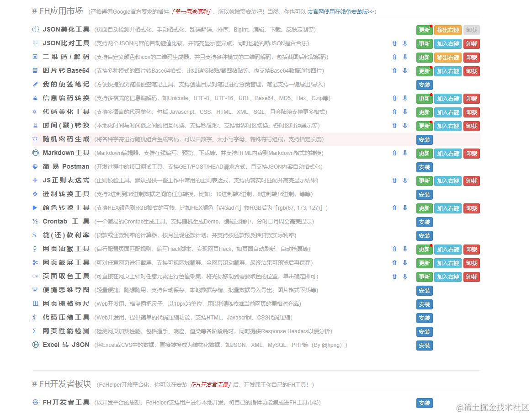Install the FH开发者工具 plugin
The width and height of the screenshot is (532, 415).
[425, 403]
